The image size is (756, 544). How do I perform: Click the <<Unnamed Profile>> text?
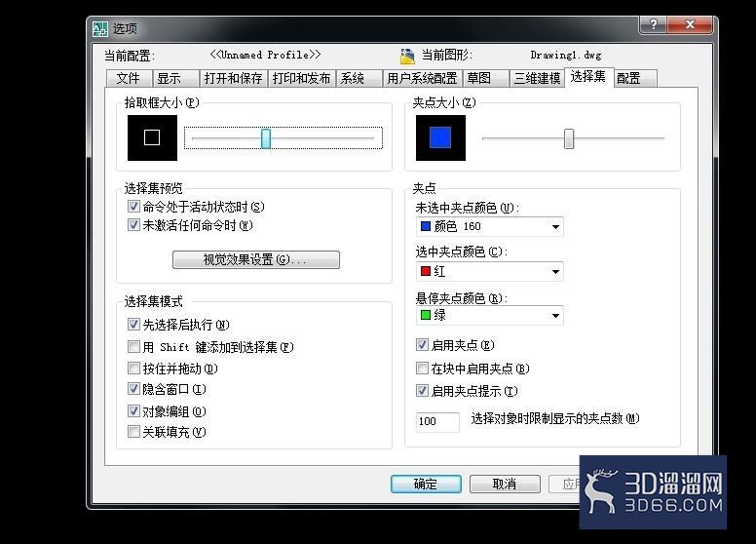tap(265, 55)
